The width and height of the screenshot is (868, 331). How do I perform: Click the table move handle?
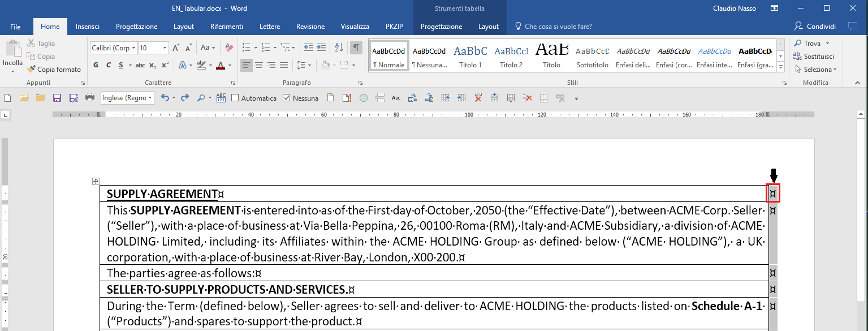[96, 181]
